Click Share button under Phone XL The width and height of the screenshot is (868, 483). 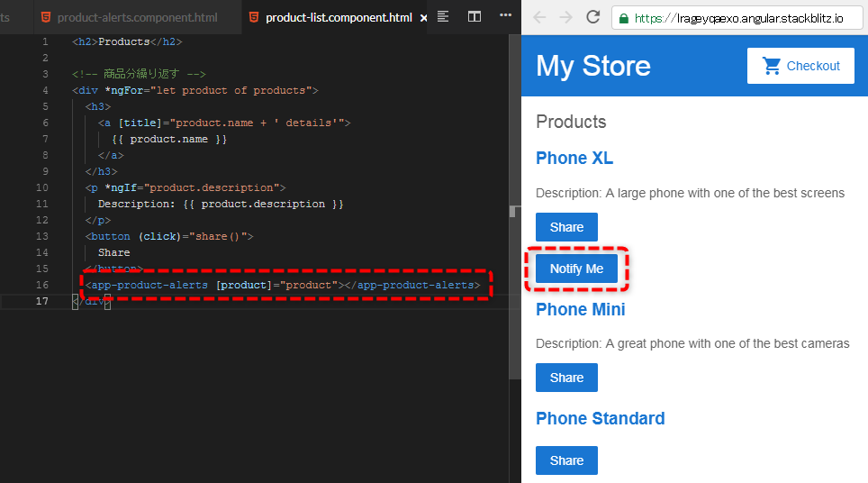pos(566,227)
